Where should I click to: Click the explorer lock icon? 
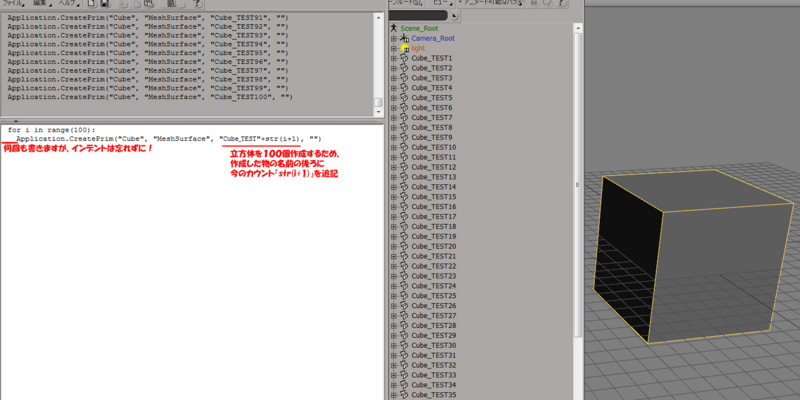tap(534, 3)
